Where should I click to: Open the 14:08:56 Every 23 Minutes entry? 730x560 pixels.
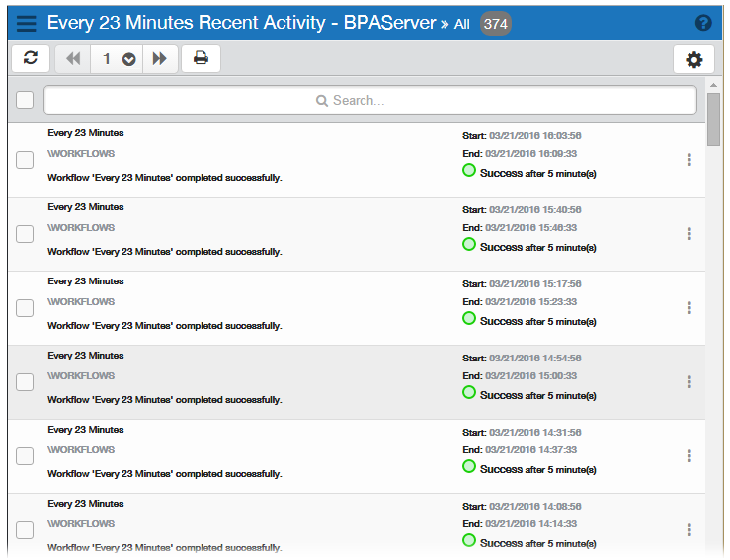86,504
